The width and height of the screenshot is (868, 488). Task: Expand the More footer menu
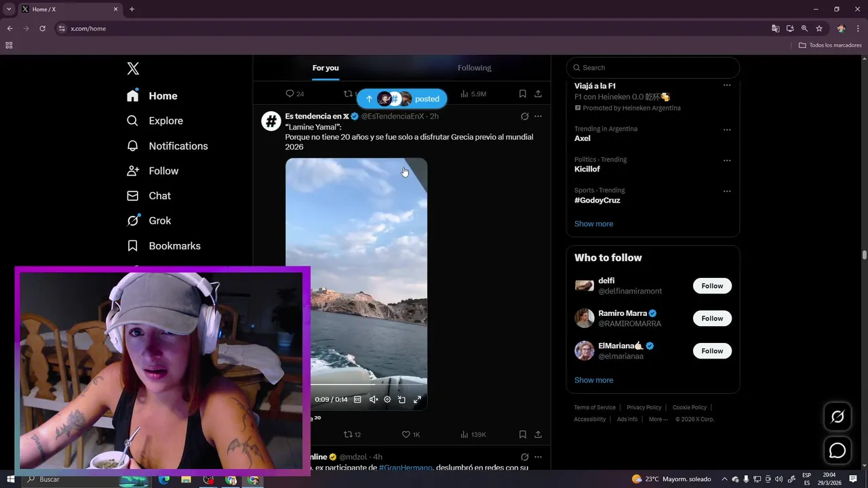tap(657, 420)
